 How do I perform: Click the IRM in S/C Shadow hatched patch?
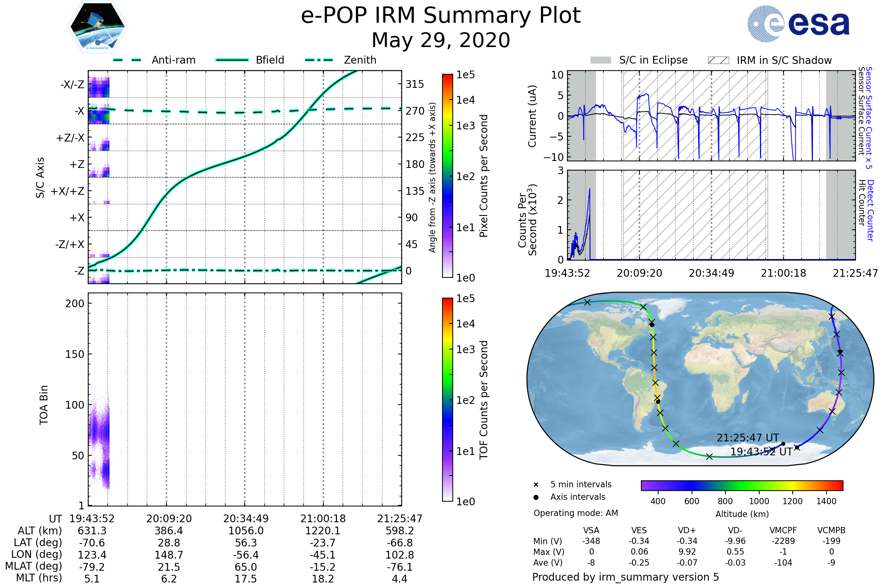point(718,60)
